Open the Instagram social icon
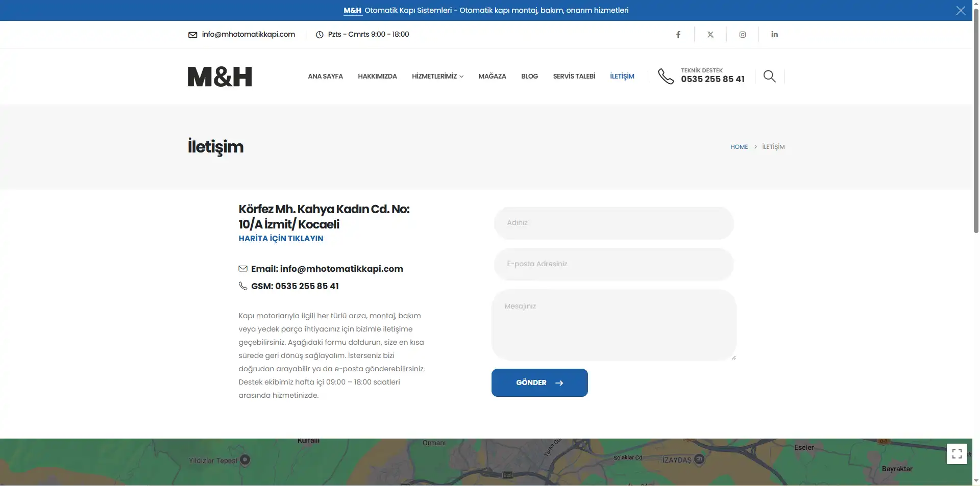Screen dimensions: 980x486 pos(743,35)
